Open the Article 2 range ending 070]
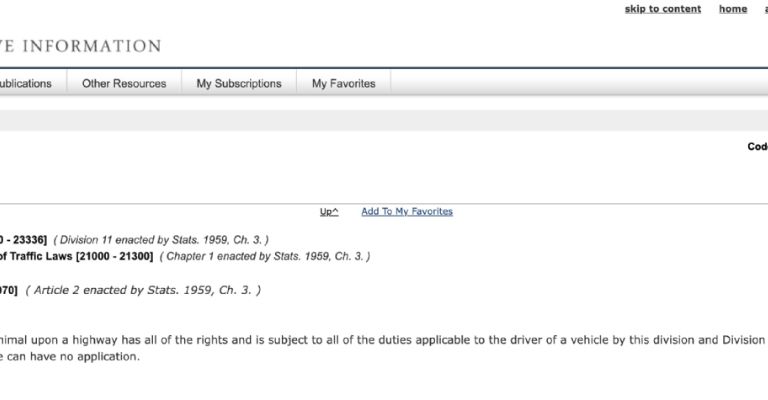This screenshot has width=768, height=400. [x=9, y=290]
